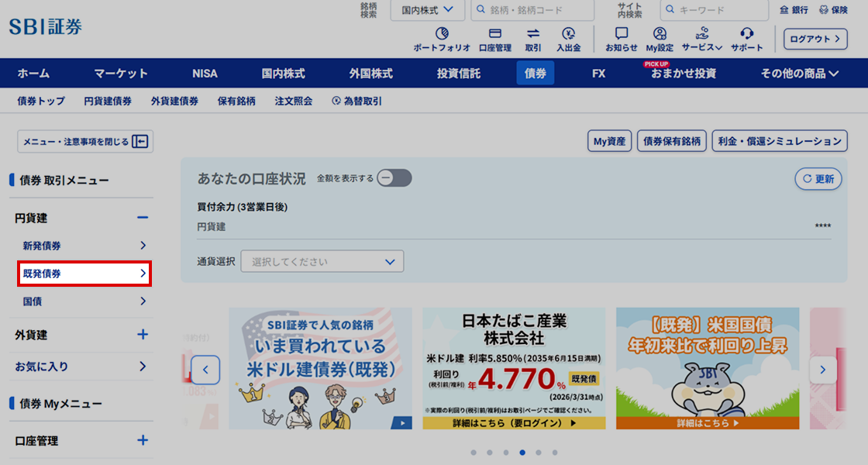Open the 日本たばこ産業 bond banner
The width and height of the screenshot is (868, 465).
click(515, 368)
